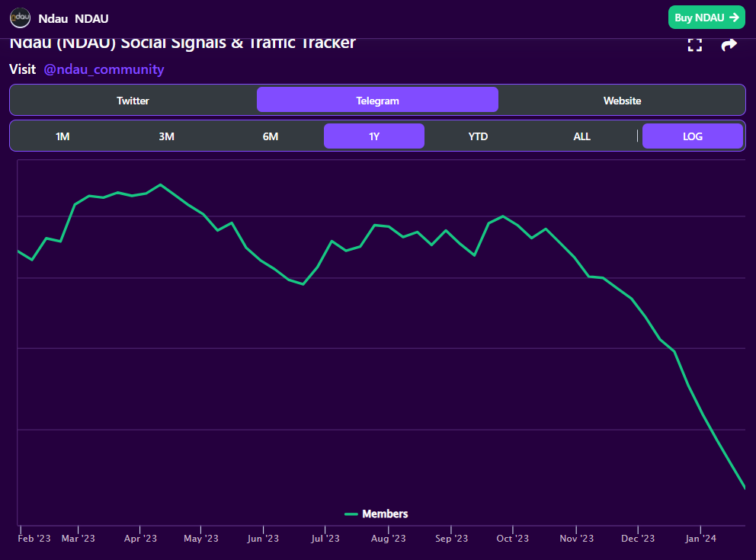This screenshot has width=756, height=560.
Task: Click the Jun '23 axis label
Action: [263, 539]
